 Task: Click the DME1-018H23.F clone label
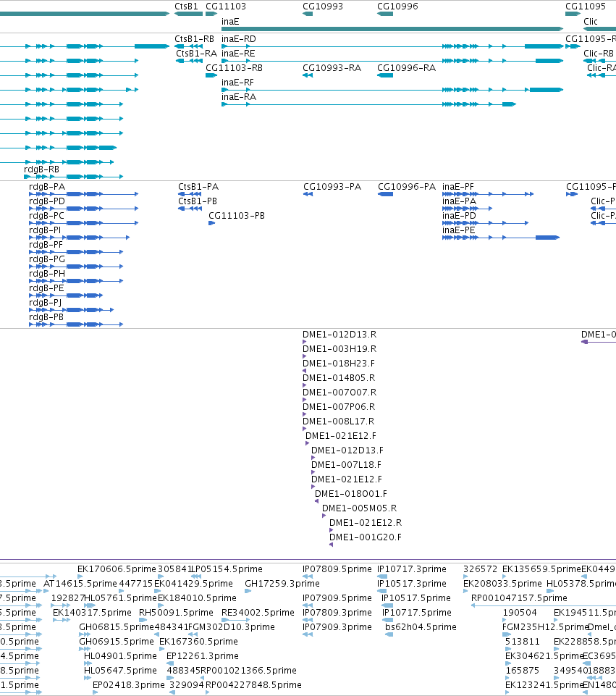[339, 364]
